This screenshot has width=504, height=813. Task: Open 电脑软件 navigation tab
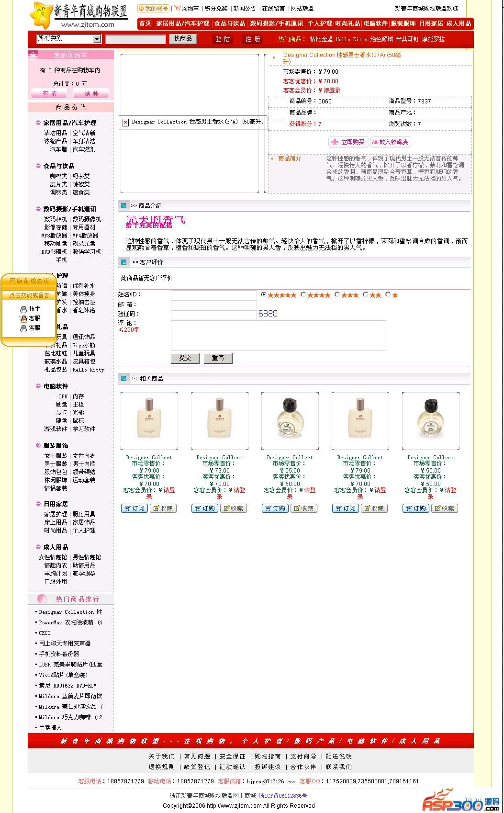375,23
